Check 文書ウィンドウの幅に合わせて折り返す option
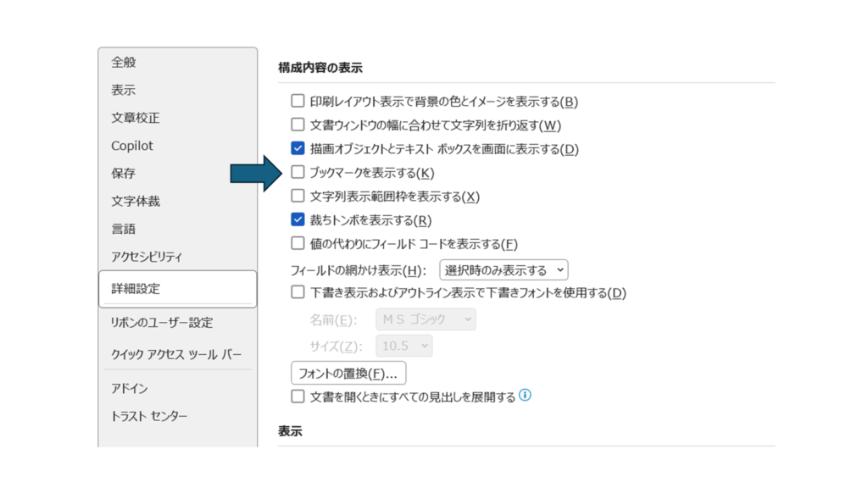This screenshot has width=868, height=488. click(x=298, y=125)
